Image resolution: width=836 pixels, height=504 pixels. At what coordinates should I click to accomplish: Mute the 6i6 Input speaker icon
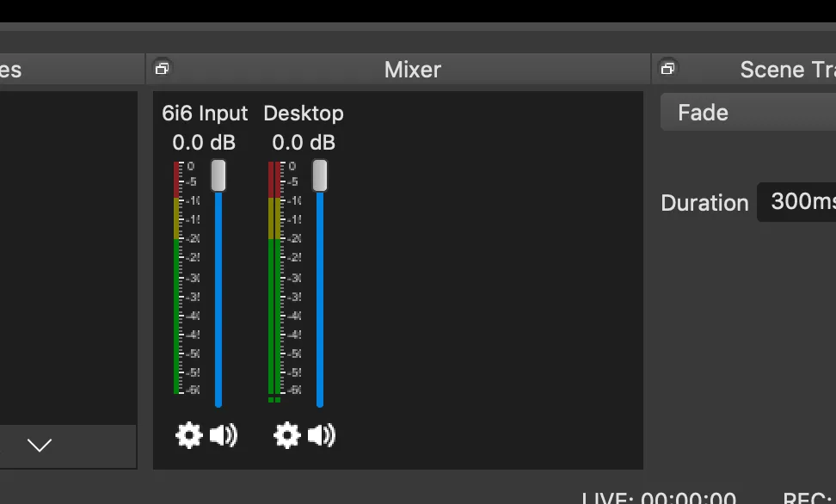(223, 436)
